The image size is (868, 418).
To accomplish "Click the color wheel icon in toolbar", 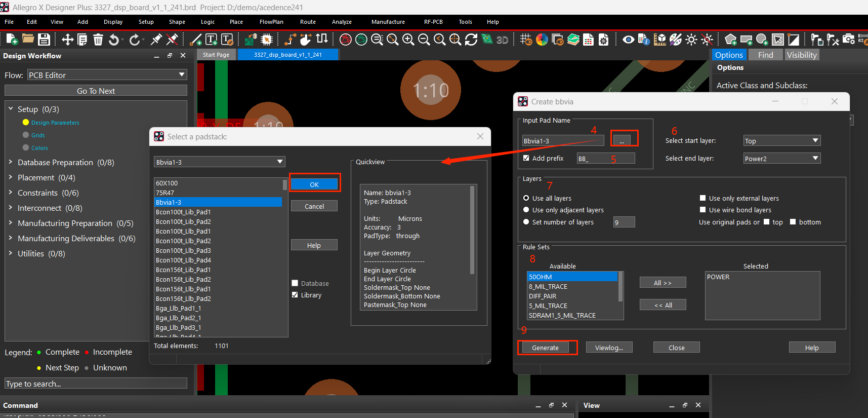I will (542, 40).
